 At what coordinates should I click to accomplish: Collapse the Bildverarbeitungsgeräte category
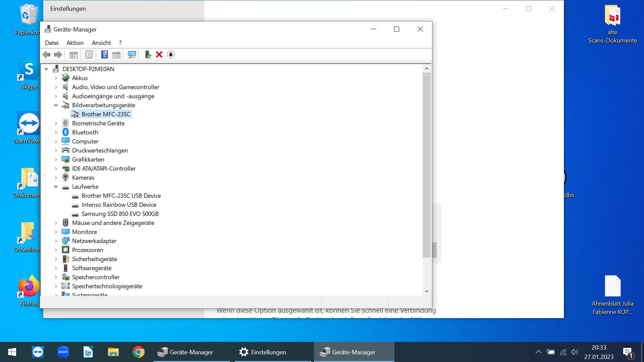pyautogui.click(x=56, y=105)
